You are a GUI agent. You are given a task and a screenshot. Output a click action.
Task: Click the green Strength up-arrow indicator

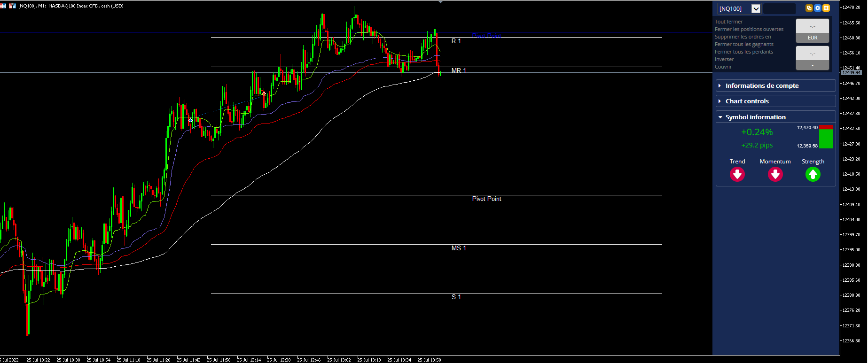click(x=813, y=175)
